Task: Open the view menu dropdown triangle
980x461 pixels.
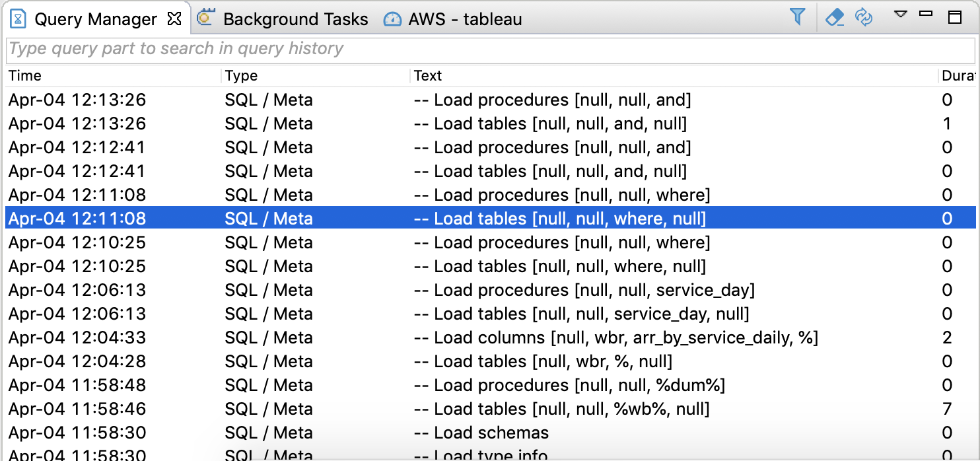Action: tap(900, 13)
